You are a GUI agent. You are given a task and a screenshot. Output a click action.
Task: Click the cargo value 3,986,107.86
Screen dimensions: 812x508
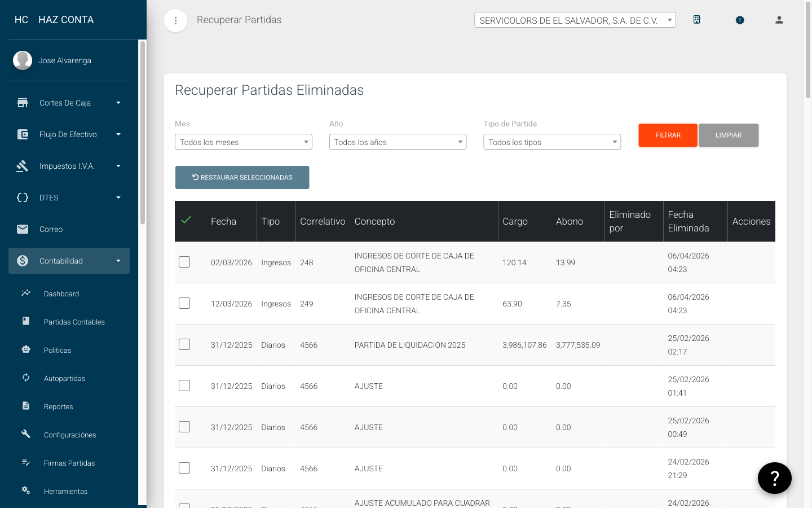(524, 345)
